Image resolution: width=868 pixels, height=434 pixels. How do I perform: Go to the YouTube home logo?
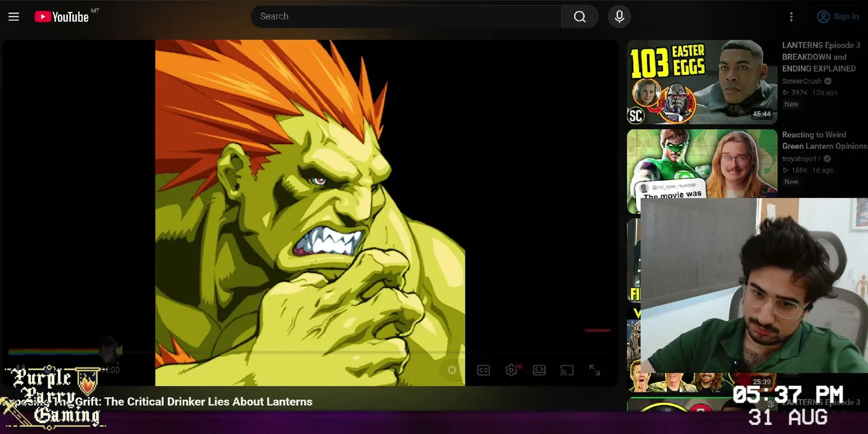pyautogui.click(x=62, y=17)
